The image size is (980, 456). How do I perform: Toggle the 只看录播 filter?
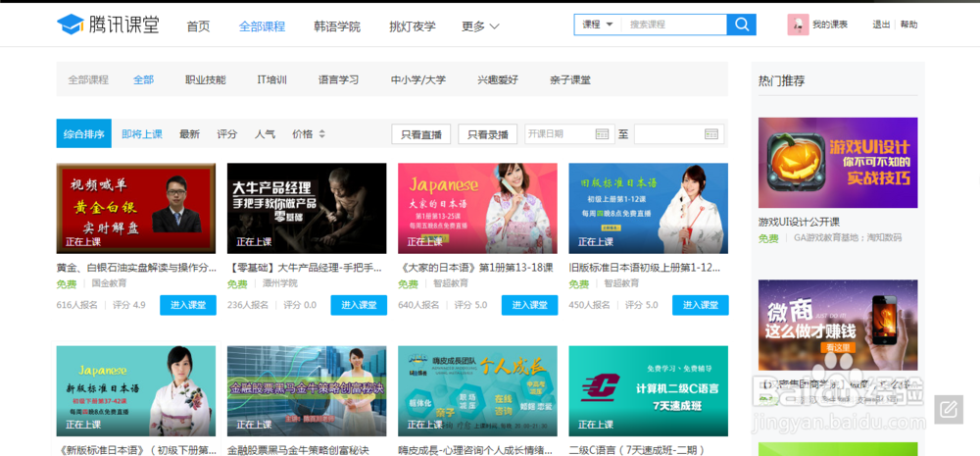487,134
